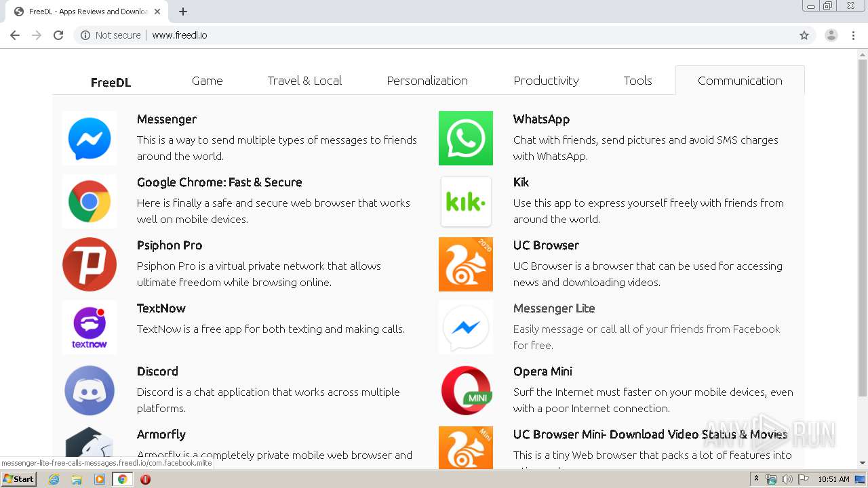Image resolution: width=868 pixels, height=488 pixels.
Task: Open the Windows Start menu
Action: point(18,479)
